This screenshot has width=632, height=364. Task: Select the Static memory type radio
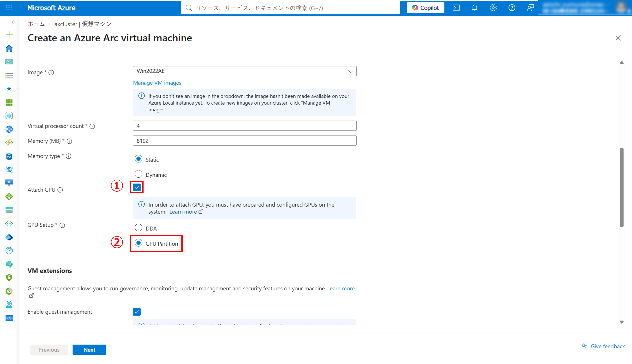138,159
